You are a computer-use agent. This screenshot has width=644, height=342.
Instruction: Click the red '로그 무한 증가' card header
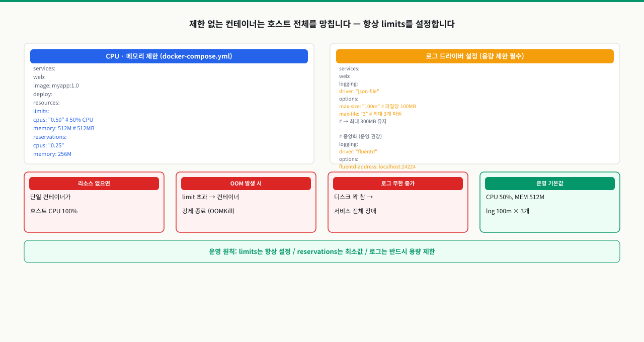tap(398, 184)
